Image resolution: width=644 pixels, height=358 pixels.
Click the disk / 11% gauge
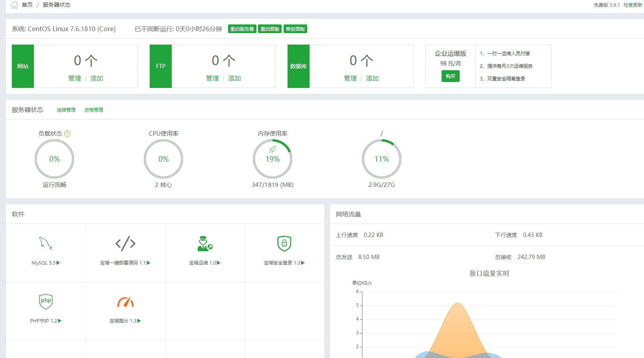[382, 159]
